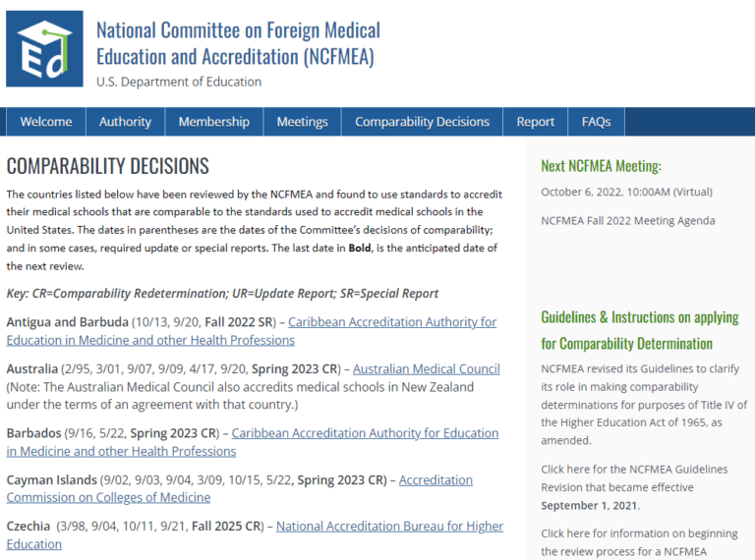Go to the Authority page

(125, 122)
